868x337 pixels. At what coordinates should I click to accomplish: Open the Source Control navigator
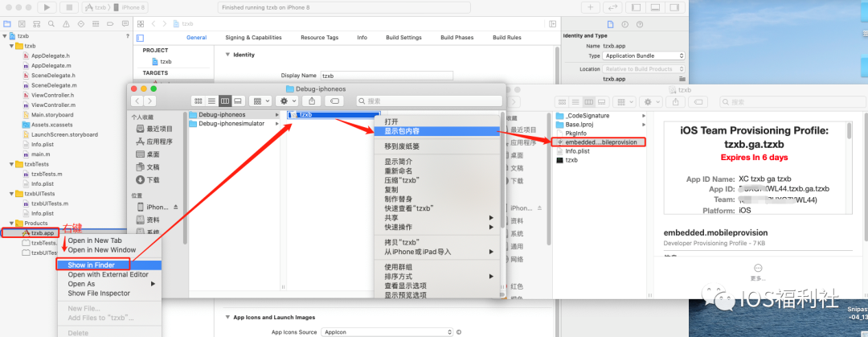coord(22,24)
